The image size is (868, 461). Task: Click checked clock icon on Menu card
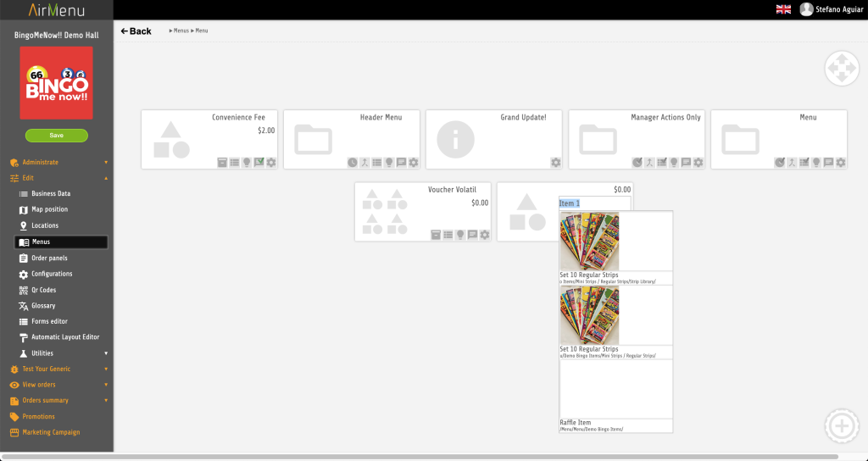780,163
